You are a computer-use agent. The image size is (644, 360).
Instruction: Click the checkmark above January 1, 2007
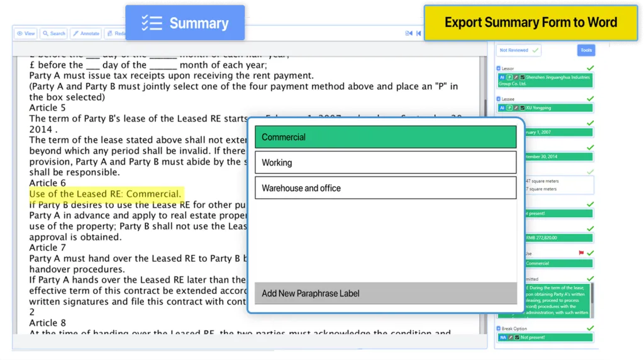(x=590, y=123)
